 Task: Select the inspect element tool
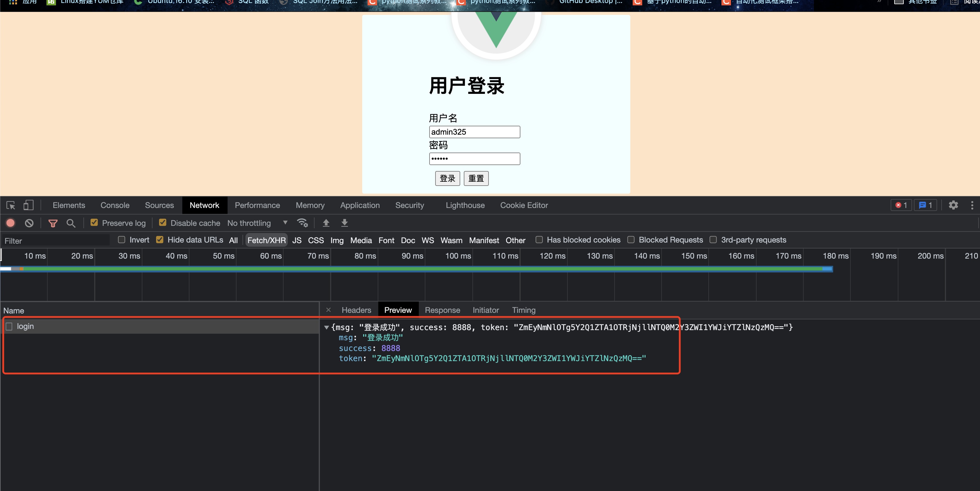coord(10,205)
